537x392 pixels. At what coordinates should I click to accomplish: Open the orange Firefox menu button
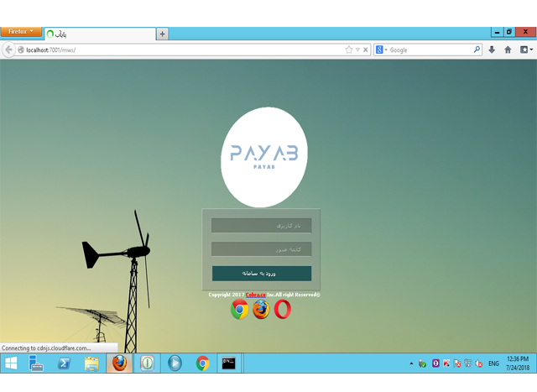[21, 32]
